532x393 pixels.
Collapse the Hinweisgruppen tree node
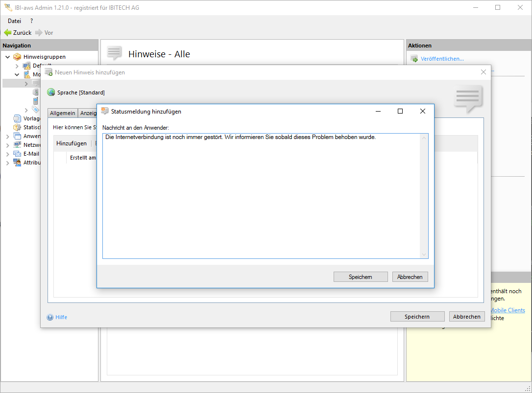(8, 57)
